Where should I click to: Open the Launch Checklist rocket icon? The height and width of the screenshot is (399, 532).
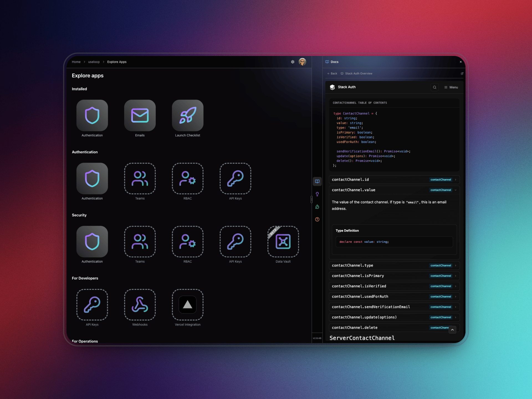click(188, 115)
